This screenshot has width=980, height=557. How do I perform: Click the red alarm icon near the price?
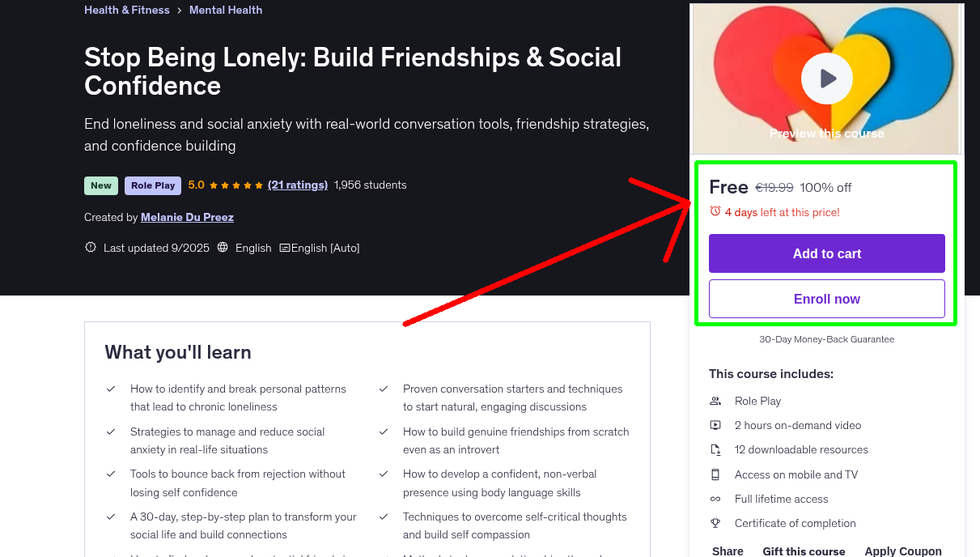click(715, 210)
